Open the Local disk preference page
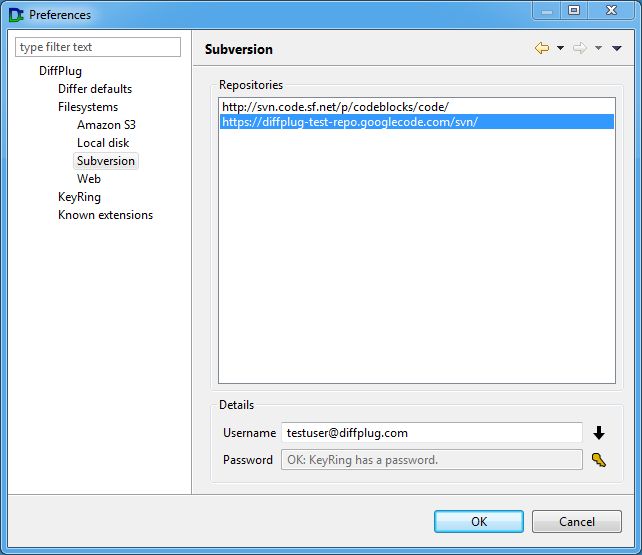 [x=103, y=143]
